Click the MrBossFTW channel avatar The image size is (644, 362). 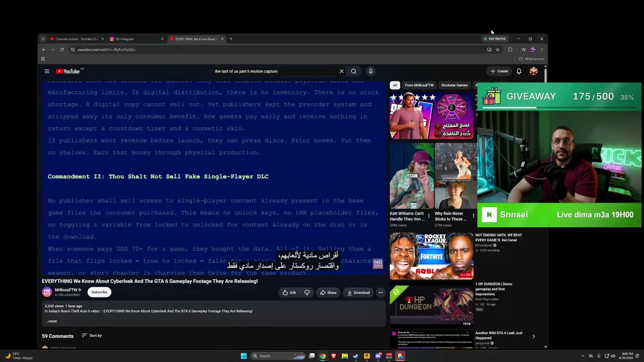tap(47, 292)
